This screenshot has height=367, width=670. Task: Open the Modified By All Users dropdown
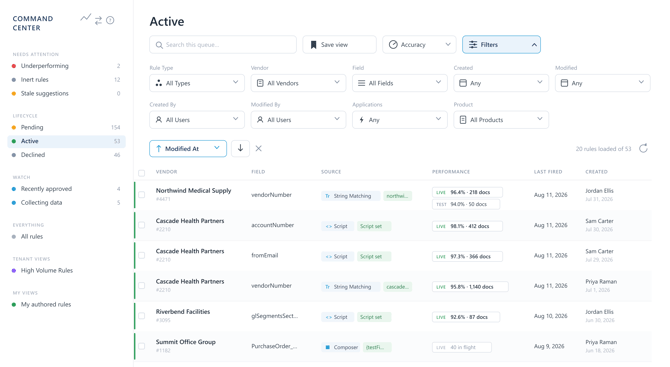298,120
